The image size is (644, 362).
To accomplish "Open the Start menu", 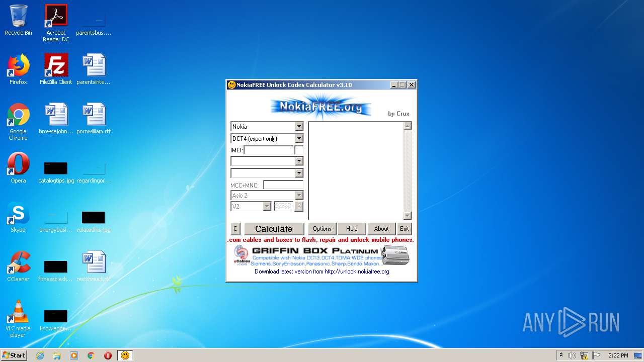I will click(14, 355).
